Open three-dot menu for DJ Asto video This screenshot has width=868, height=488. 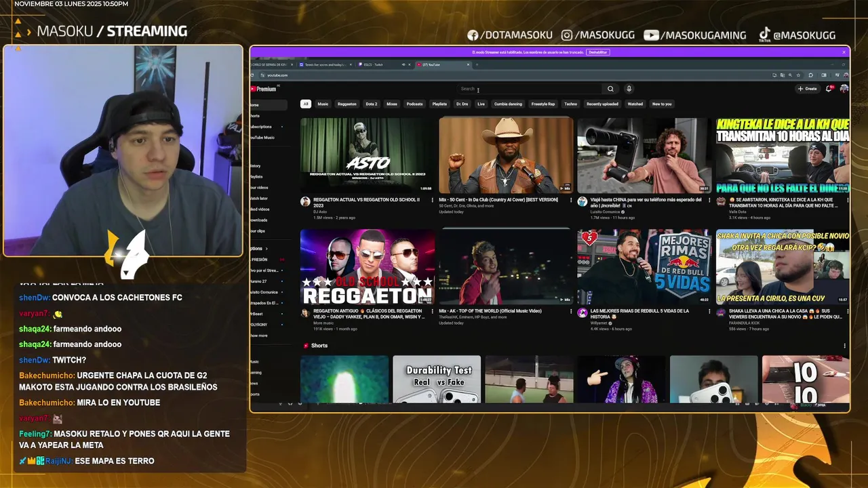[432, 201]
